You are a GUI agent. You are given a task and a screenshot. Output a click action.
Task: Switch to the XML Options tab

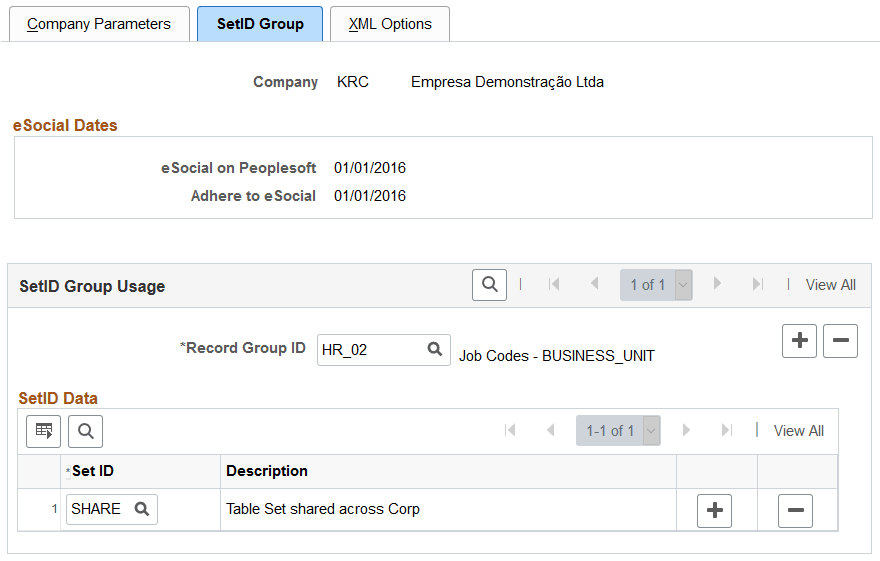(x=390, y=24)
